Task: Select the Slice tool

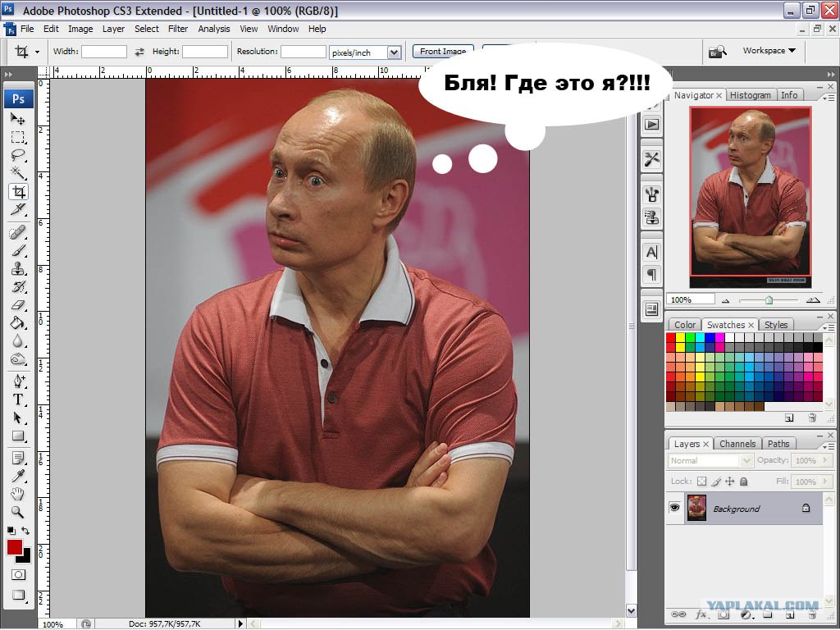Action: click(x=18, y=209)
